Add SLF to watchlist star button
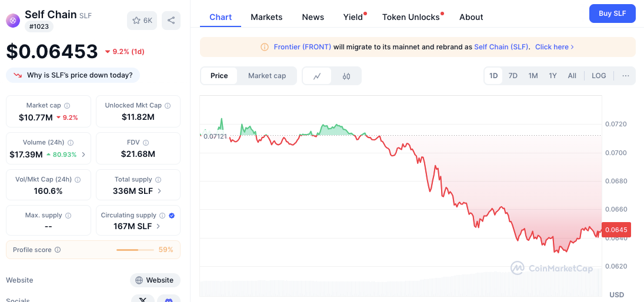The width and height of the screenshot is (644, 302). pos(142,21)
